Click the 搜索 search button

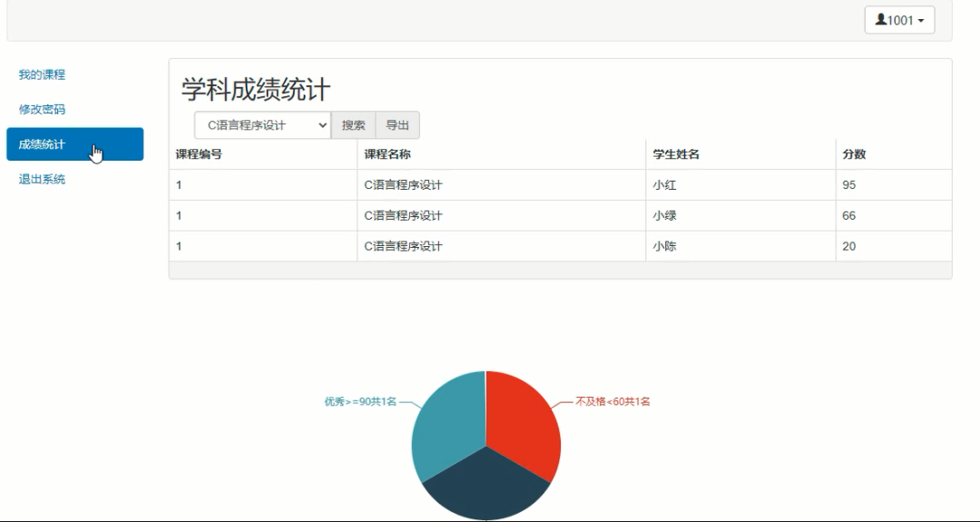[353, 125]
